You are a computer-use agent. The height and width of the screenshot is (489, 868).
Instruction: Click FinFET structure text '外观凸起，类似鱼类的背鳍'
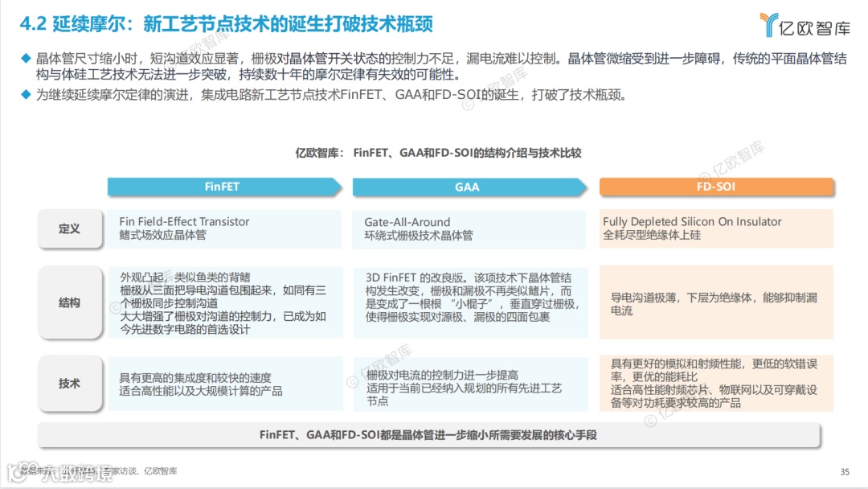pos(186,277)
